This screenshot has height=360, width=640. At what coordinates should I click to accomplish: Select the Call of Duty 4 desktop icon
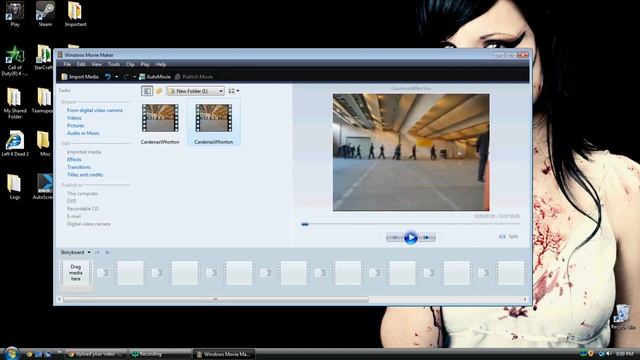pos(15,60)
